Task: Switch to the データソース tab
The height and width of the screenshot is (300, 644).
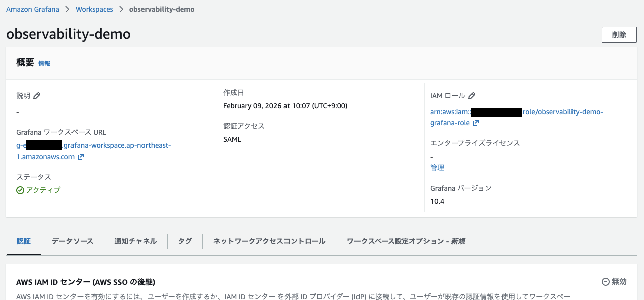Action: (x=73, y=241)
